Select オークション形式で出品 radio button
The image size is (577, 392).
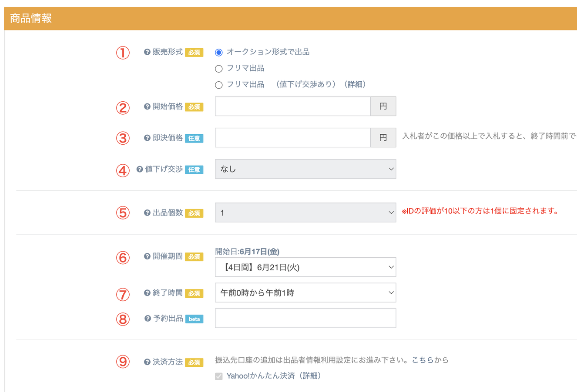[219, 53]
